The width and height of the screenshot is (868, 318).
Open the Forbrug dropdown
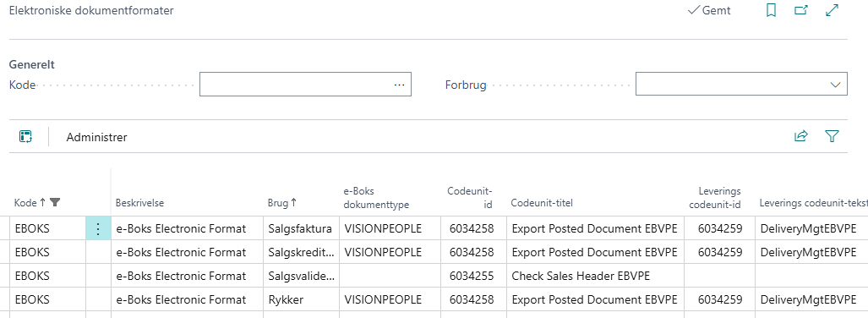(835, 85)
